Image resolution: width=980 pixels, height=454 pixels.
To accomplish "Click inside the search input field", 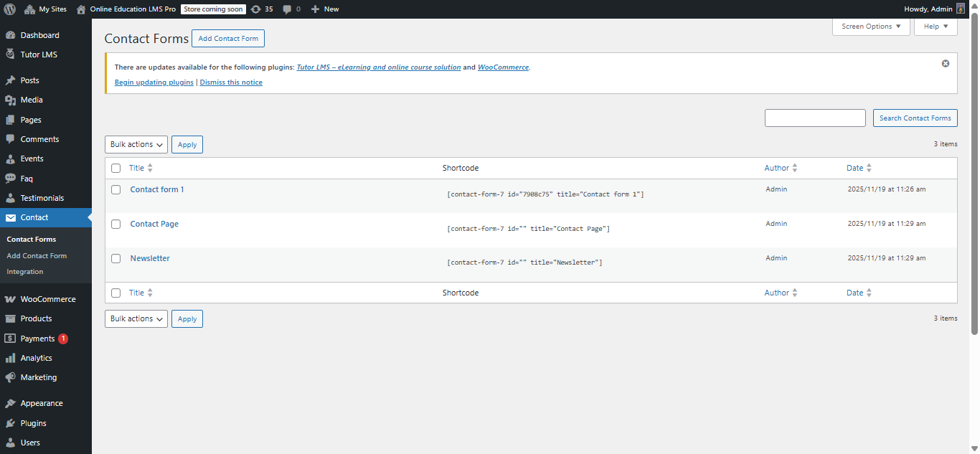I will click(815, 118).
